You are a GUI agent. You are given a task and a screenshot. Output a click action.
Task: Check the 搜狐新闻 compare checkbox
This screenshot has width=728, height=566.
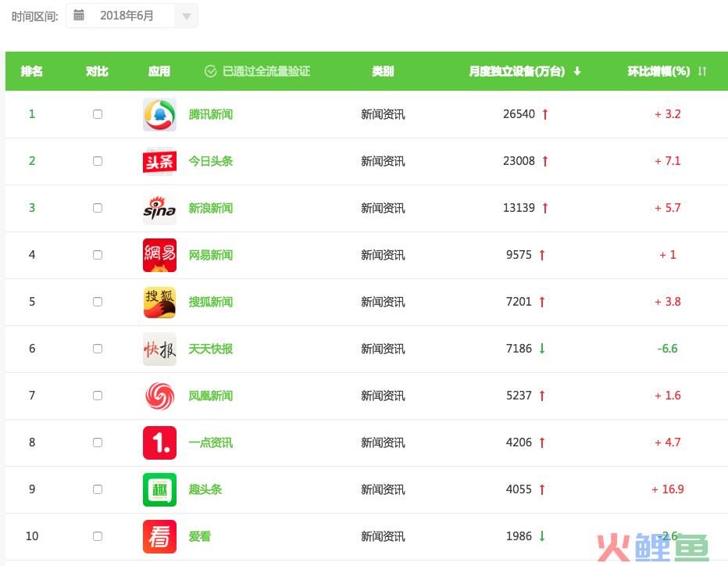tap(98, 302)
